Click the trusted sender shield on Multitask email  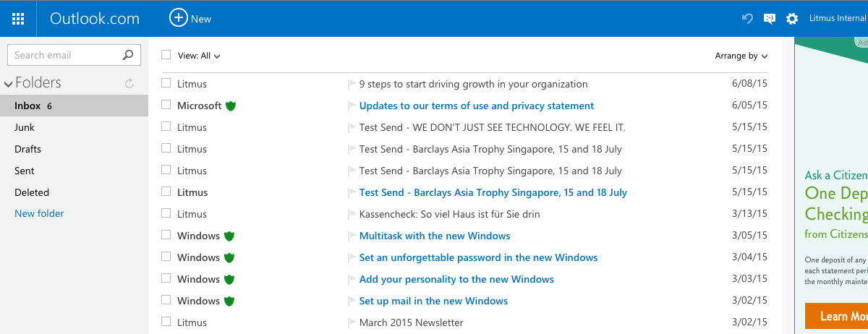[x=229, y=236]
